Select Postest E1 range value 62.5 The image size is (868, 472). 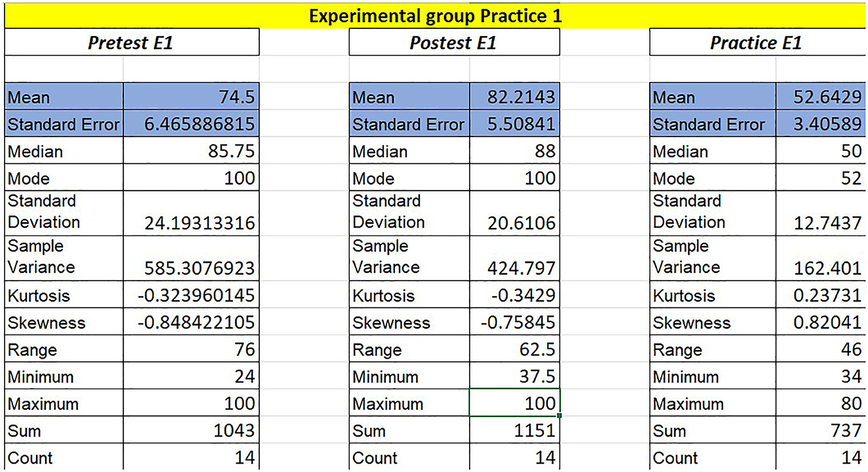point(514,349)
